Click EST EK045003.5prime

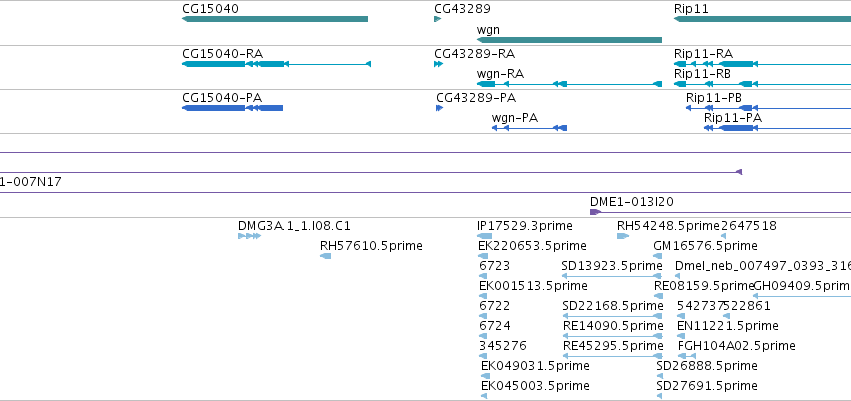coord(484,396)
